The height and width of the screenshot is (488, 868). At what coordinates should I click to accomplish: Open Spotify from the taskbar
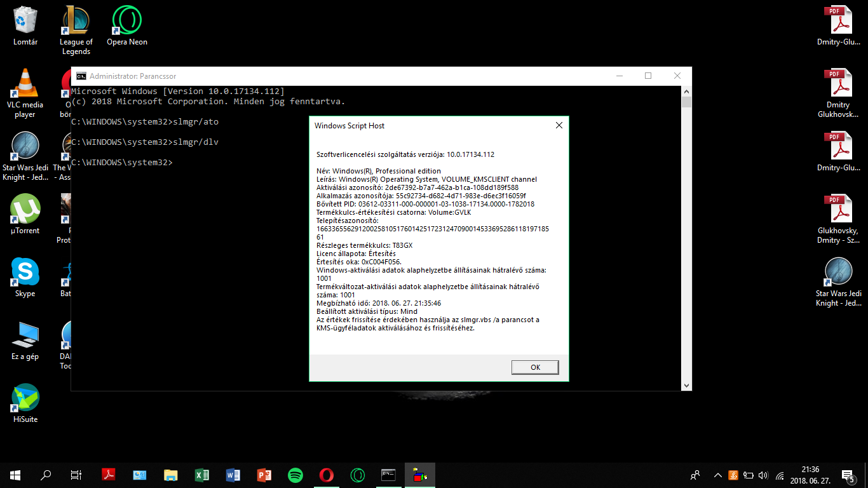coord(295,475)
